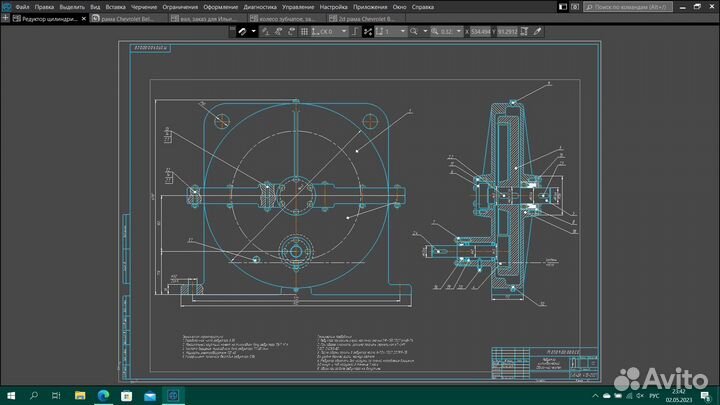Image resolution: width=720 pixels, height=405 pixels.
Task: Toggle the grid display icon
Action: (304, 31)
